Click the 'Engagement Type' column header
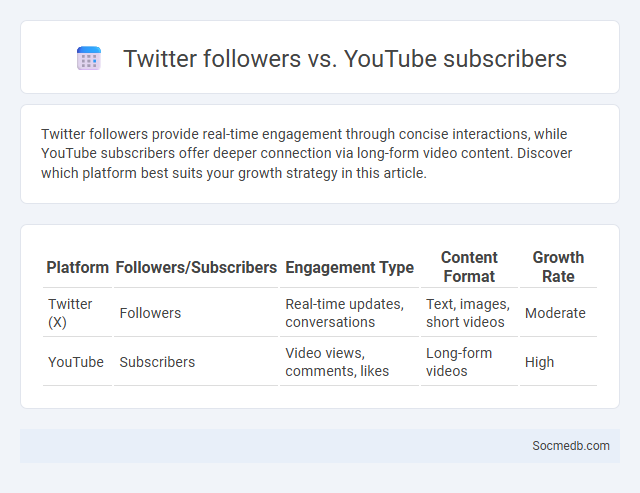The width and height of the screenshot is (640, 493). [x=349, y=267]
